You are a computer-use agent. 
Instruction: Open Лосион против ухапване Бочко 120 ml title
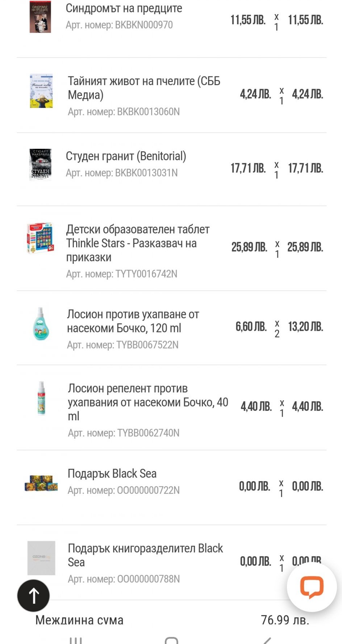pos(133,321)
